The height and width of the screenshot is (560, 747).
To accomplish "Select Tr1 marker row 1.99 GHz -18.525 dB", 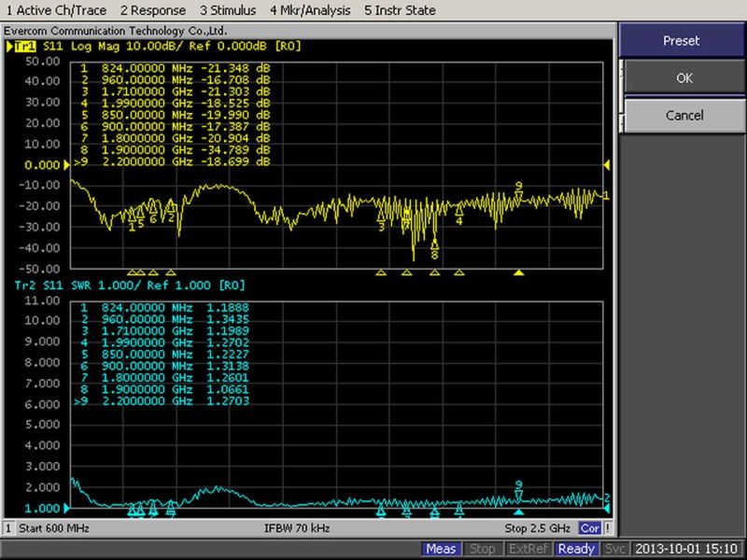I will click(x=175, y=104).
